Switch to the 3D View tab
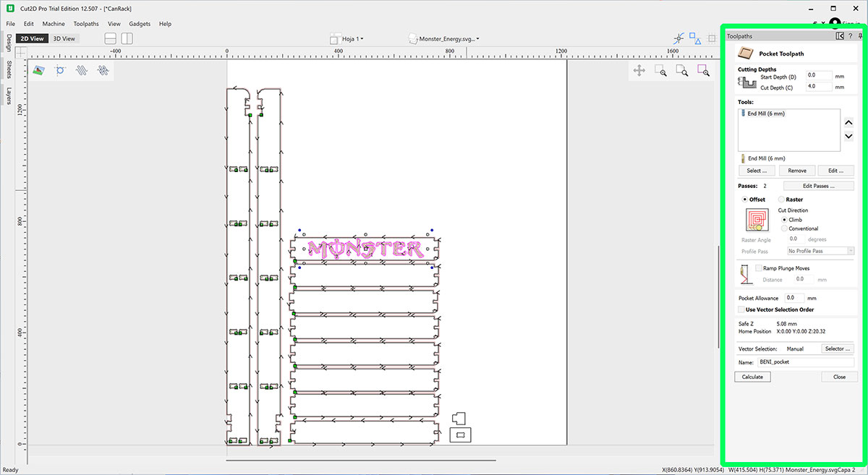The image size is (868, 475). coord(64,38)
